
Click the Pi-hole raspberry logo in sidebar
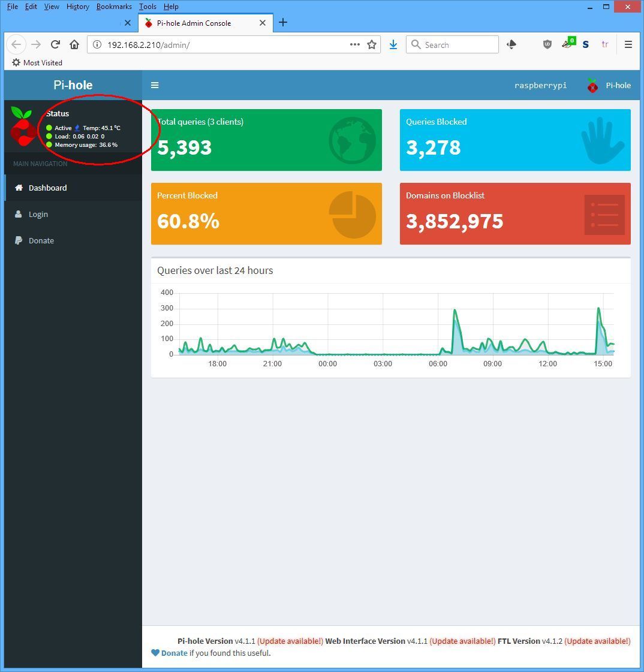click(x=23, y=126)
